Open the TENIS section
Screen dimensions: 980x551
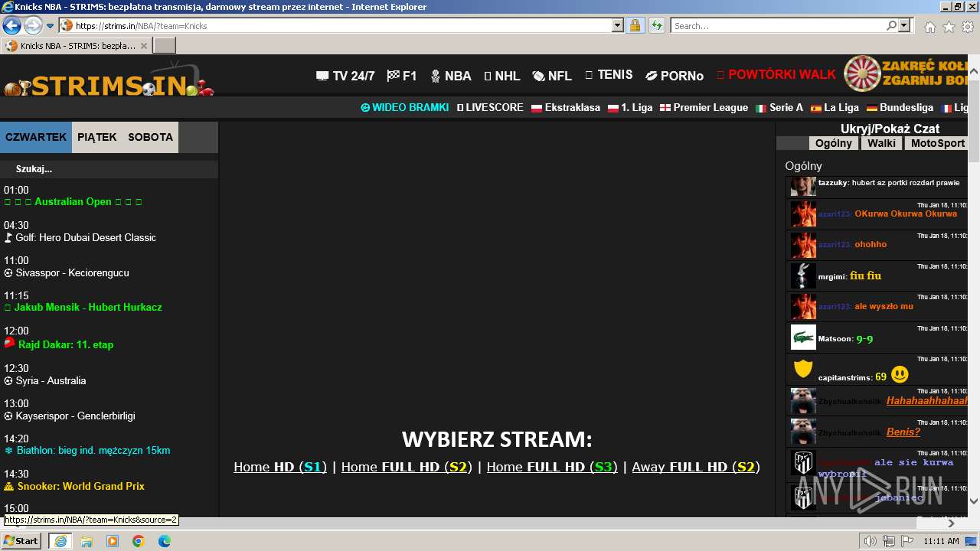pos(609,75)
